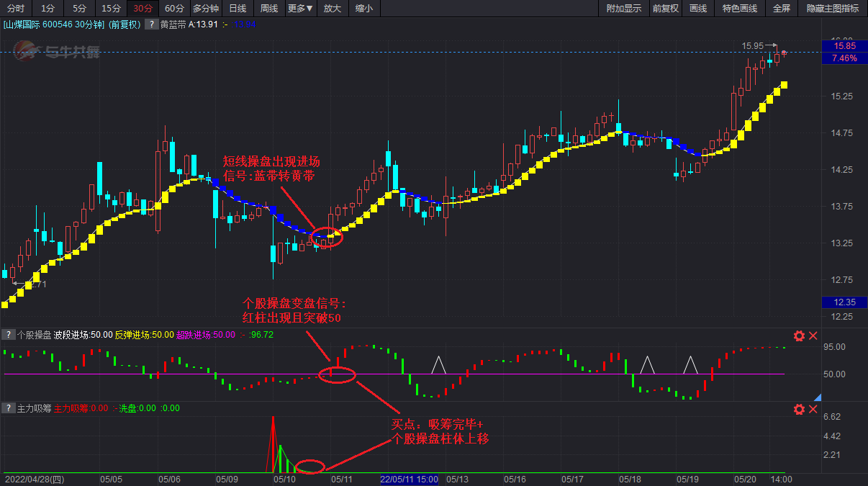Select the 5分 timeframe

78,9
